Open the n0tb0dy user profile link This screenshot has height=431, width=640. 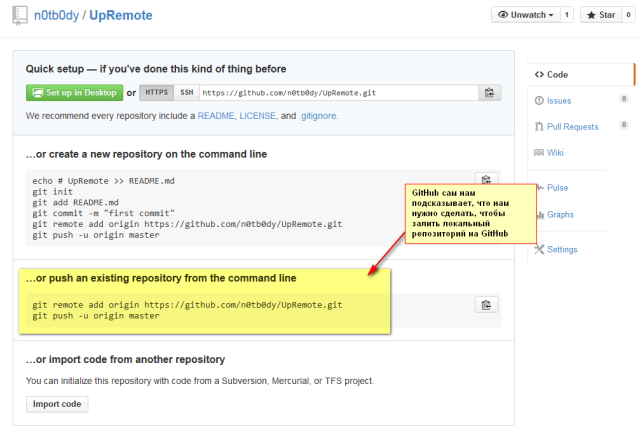(x=56, y=16)
